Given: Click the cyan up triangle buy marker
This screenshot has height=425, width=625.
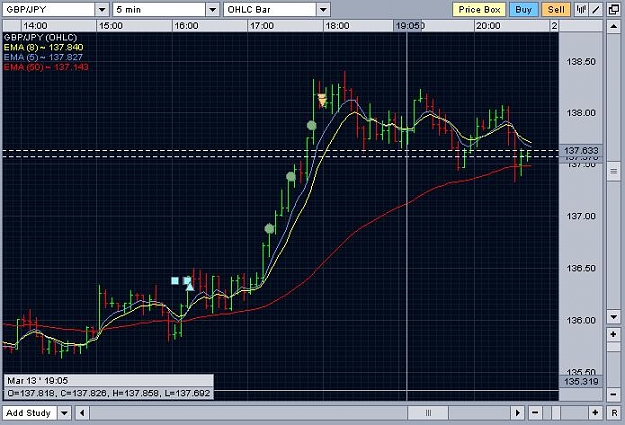Looking at the screenshot, I should coord(190,286).
